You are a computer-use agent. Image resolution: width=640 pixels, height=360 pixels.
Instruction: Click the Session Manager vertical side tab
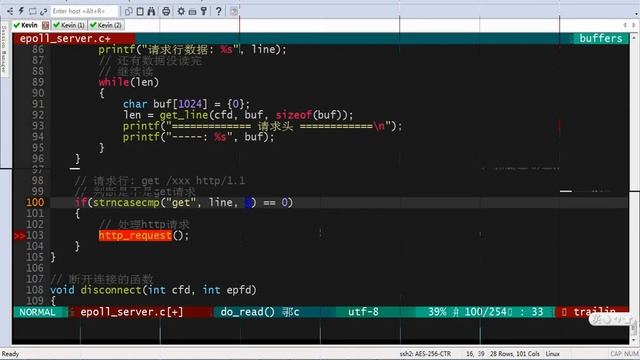4,49
